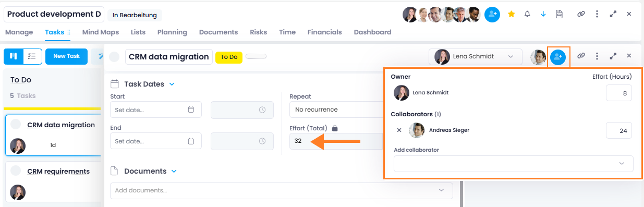Image resolution: width=644 pixels, height=207 pixels.
Task: Open the Mind Maps tab
Action: point(101,32)
